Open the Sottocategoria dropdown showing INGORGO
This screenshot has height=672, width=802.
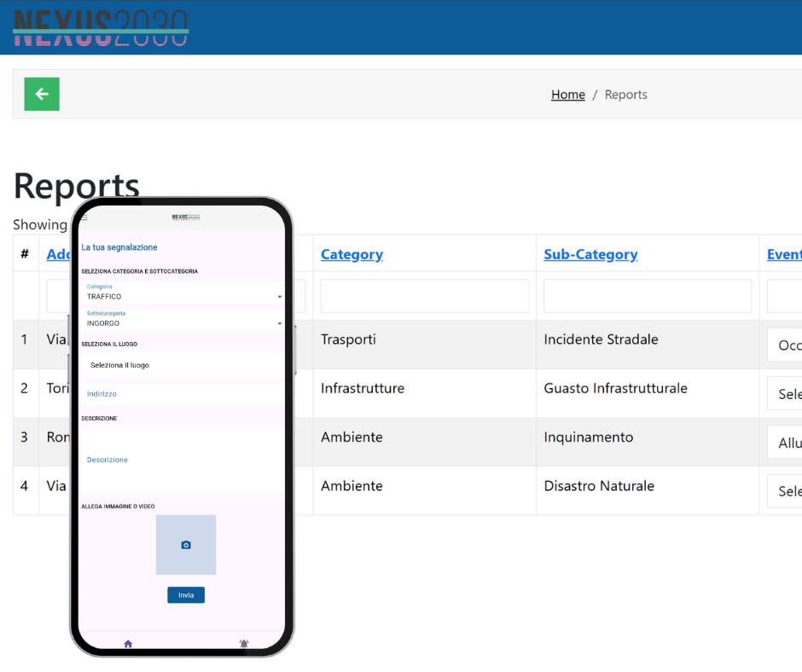(182, 319)
